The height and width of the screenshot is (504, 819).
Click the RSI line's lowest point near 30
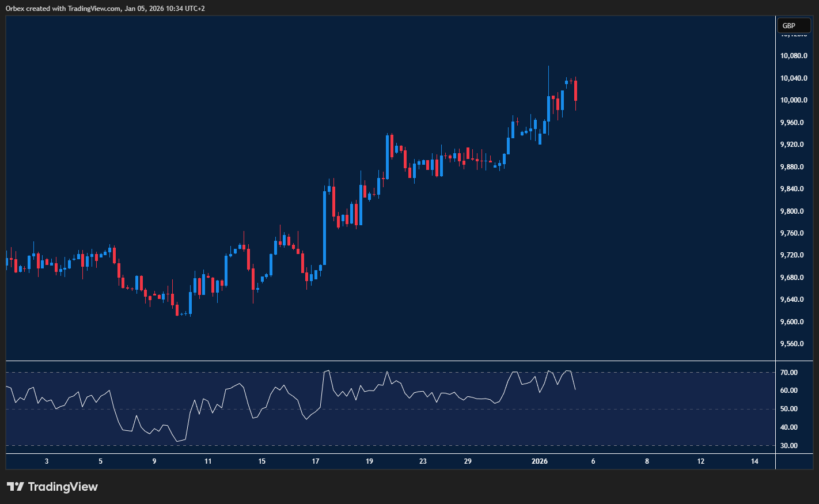(177, 441)
